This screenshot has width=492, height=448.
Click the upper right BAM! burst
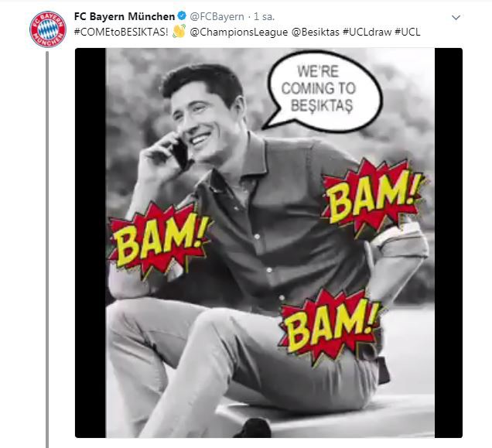372,195
